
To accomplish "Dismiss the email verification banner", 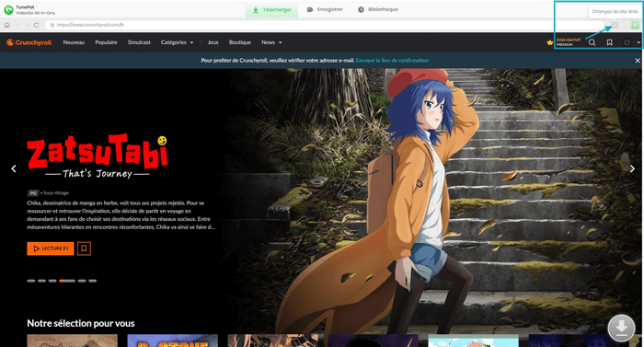I will tap(638, 61).
